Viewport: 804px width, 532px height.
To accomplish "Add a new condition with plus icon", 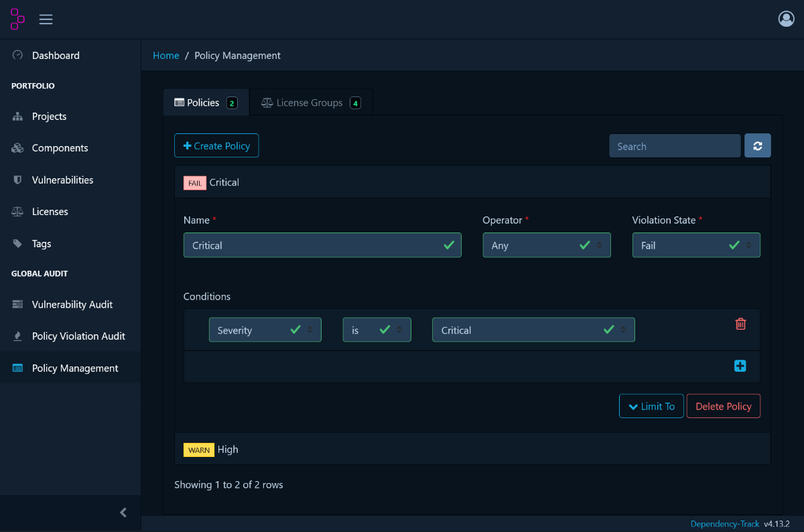I will click(x=740, y=366).
